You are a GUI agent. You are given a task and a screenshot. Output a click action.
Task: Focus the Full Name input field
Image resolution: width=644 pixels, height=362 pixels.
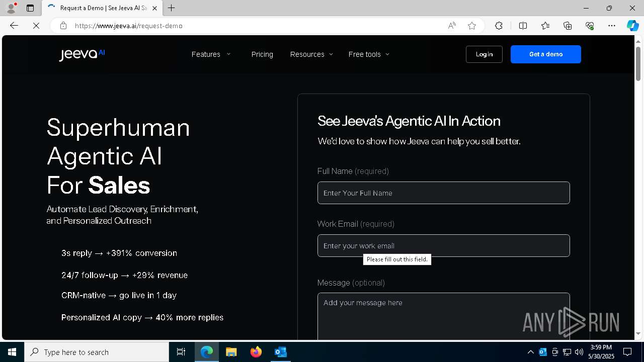tap(444, 193)
